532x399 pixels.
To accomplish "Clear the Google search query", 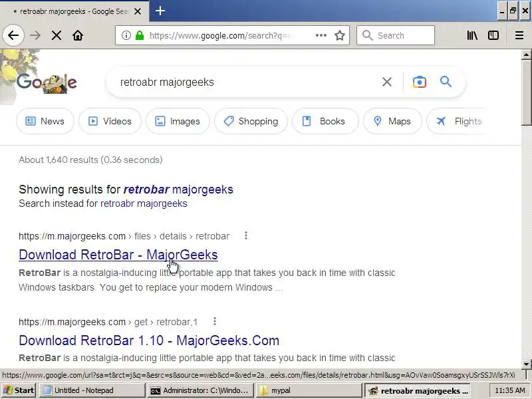I will pos(387,82).
